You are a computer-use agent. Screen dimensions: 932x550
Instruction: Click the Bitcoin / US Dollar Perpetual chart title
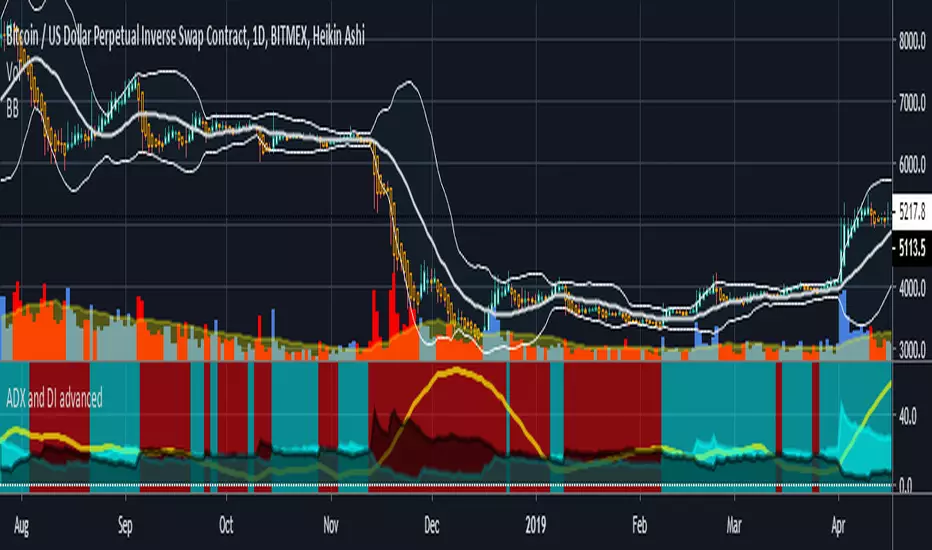click(x=185, y=37)
